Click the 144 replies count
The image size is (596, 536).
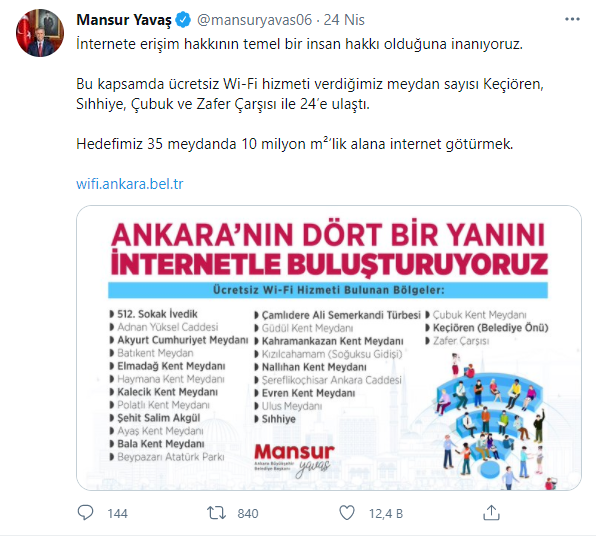point(117,514)
